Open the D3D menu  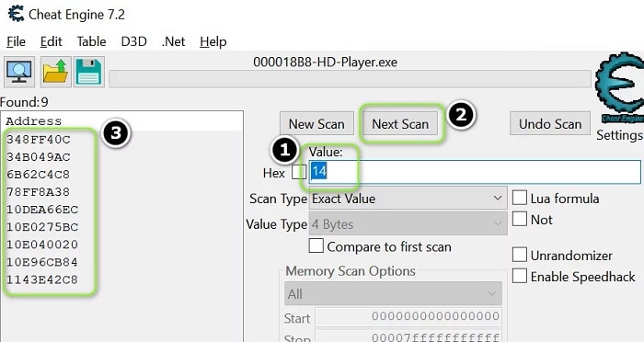point(134,41)
